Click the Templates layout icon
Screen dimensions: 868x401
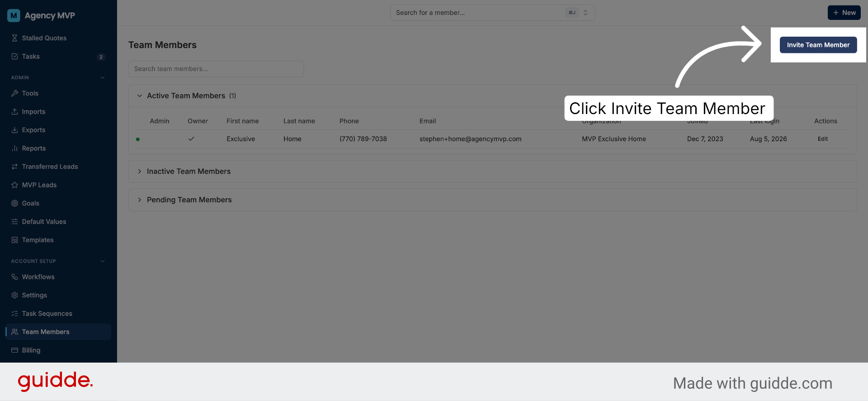[14, 240]
